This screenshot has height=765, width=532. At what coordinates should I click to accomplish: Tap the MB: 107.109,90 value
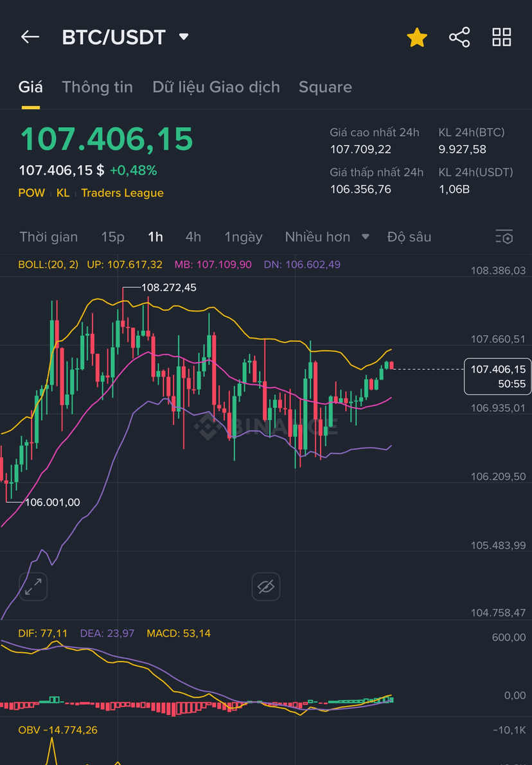point(213,265)
